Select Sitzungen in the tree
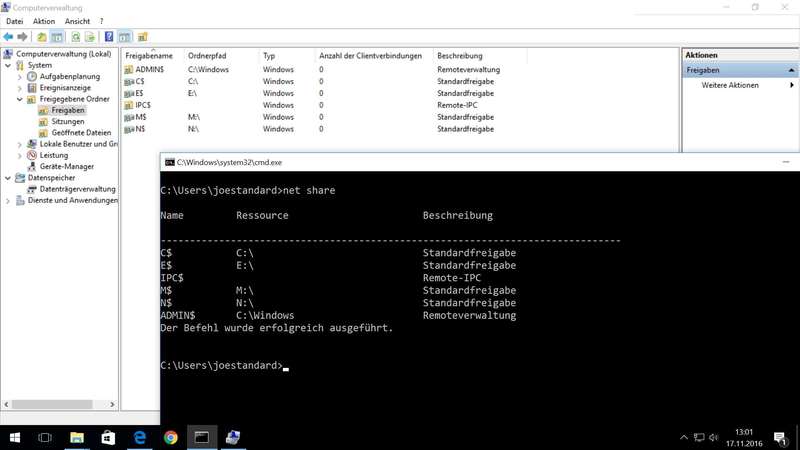This screenshot has width=800, height=450. 68,121
